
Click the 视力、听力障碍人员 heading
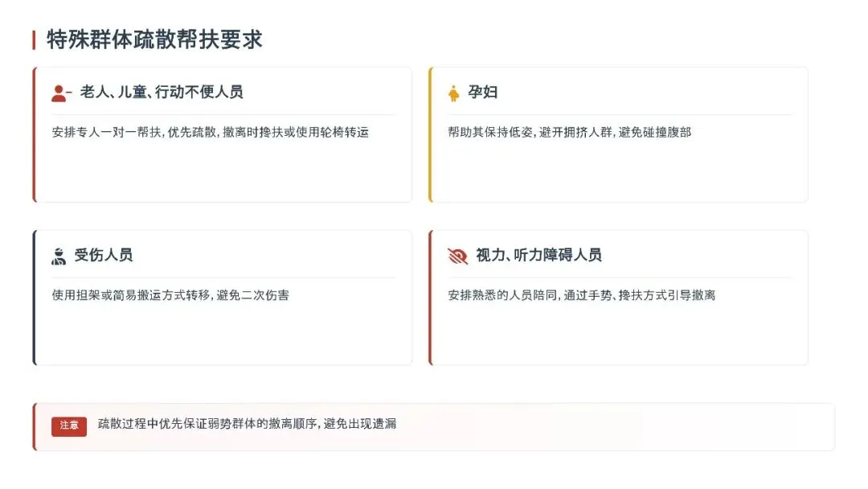[538, 255]
